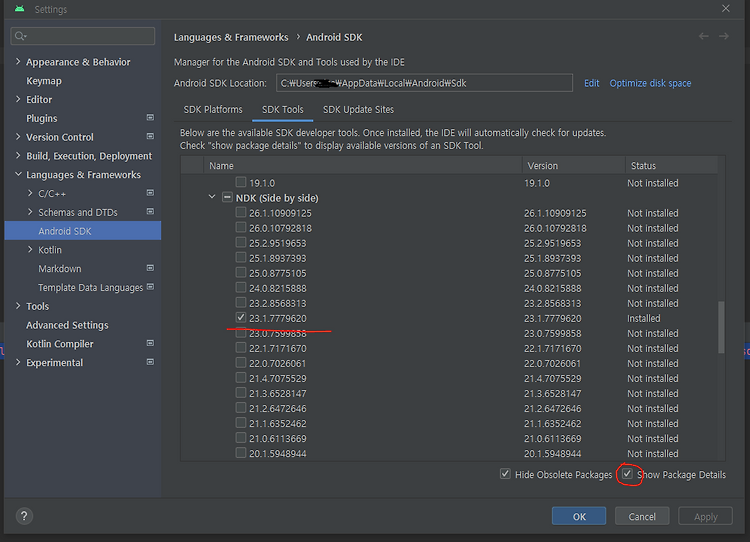Check NDK version 24.0.8215888
750x542 pixels.
[241, 288]
